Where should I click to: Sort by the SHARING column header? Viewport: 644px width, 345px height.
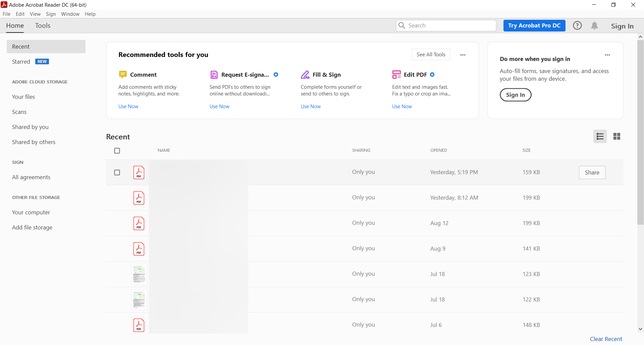click(361, 150)
